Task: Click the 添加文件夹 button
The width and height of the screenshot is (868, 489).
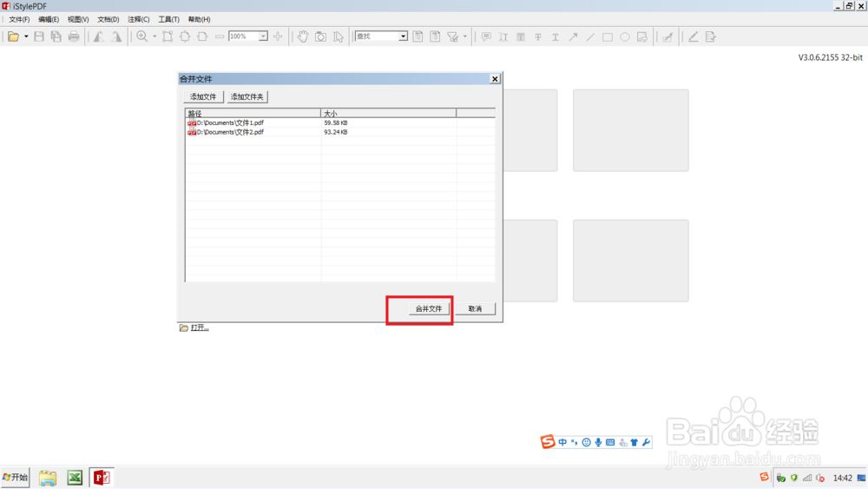Action: click(x=247, y=97)
